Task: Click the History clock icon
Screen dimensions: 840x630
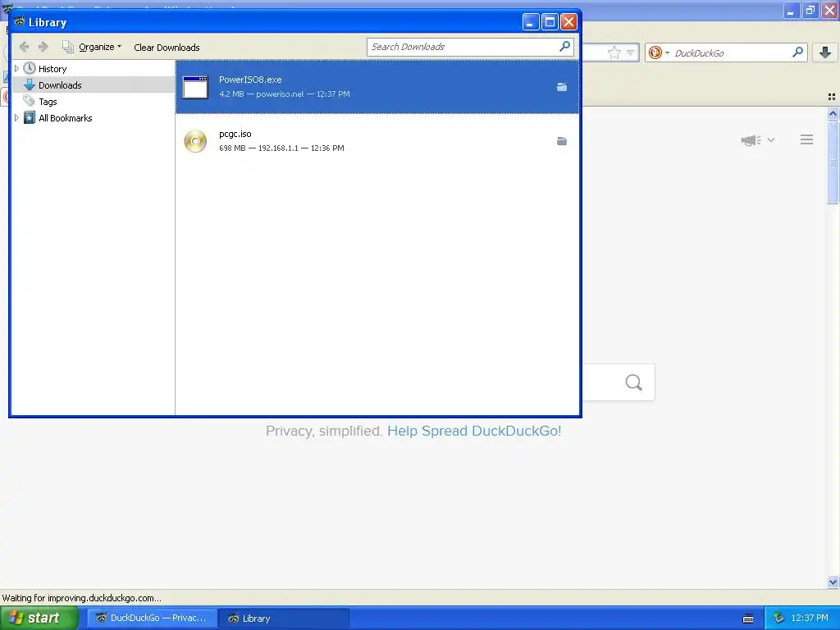Action: 30,69
